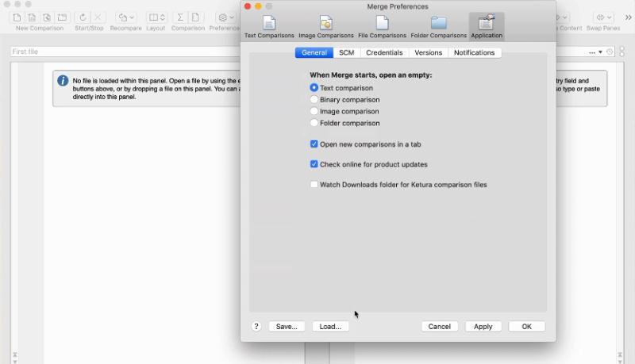635x364 pixels.
Task: Select Text comparison radio button
Action: pyautogui.click(x=314, y=87)
